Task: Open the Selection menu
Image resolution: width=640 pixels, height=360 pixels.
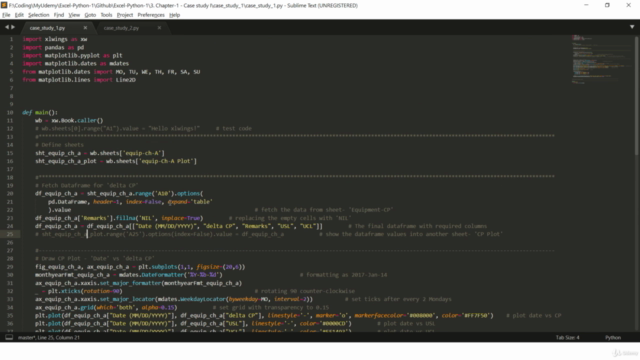Action: (x=39, y=15)
